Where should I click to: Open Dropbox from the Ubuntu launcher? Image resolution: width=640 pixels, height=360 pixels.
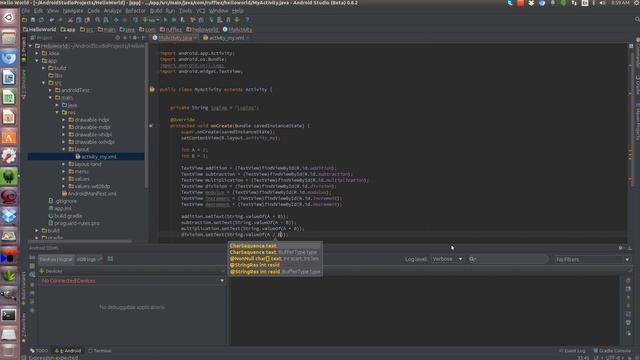point(9,216)
